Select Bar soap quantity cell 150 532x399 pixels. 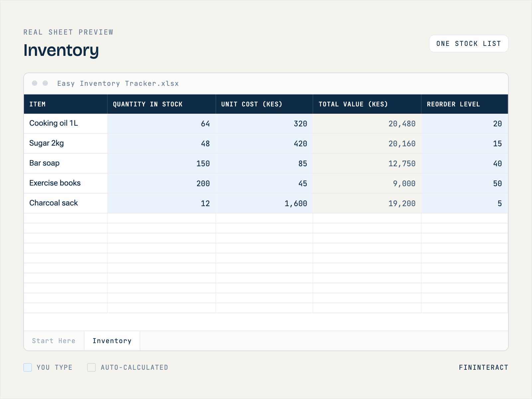pos(162,163)
